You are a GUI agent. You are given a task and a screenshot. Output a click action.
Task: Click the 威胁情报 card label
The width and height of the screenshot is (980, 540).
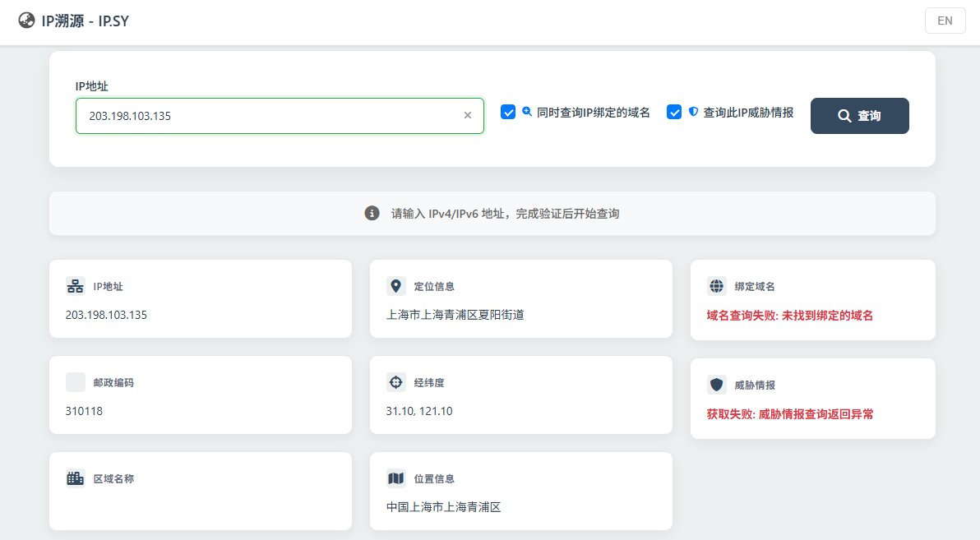click(755, 385)
